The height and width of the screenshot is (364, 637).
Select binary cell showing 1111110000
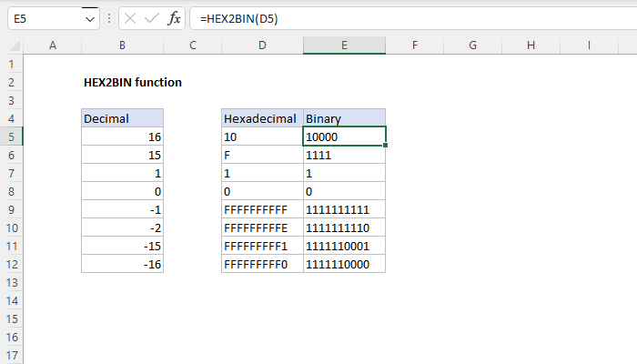click(x=344, y=264)
